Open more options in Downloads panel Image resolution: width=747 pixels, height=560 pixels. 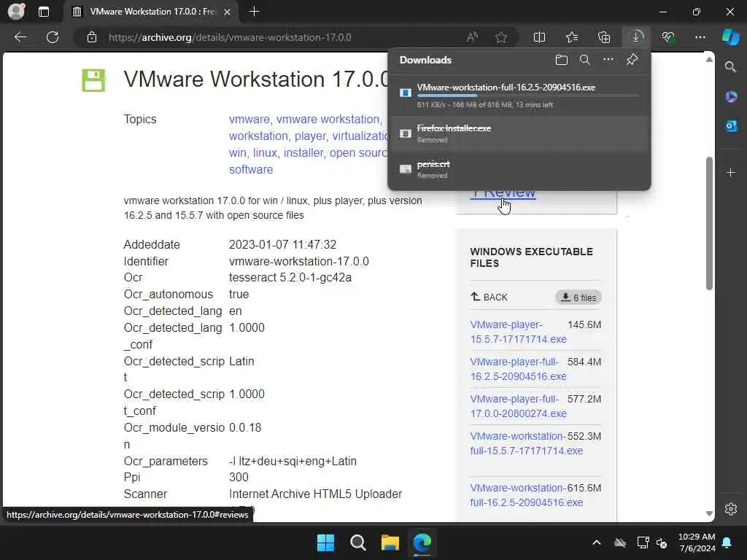click(608, 60)
